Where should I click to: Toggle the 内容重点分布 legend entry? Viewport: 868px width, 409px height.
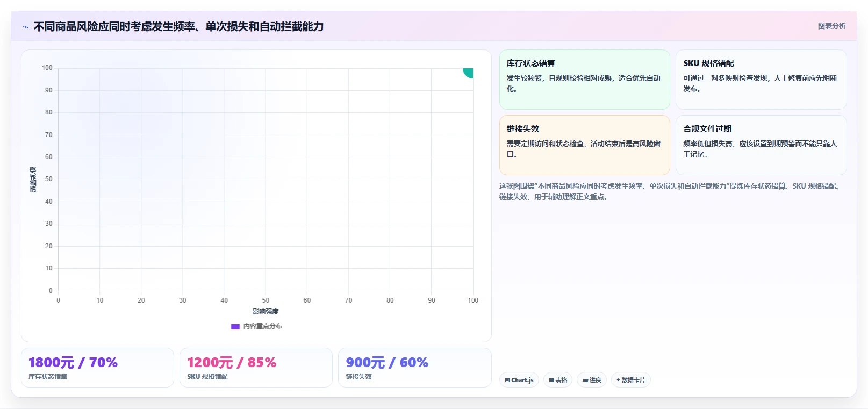(256, 326)
